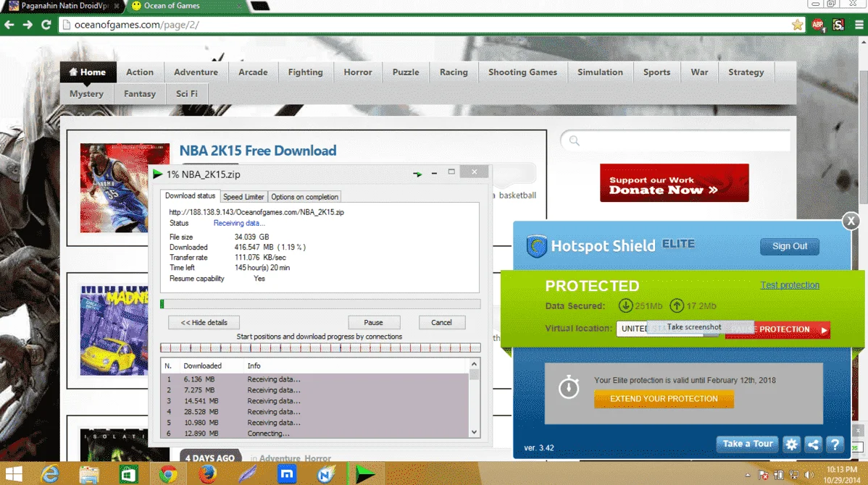The image size is (868, 485).
Task: Click the address bar URL
Action: pyautogui.click(x=137, y=25)
